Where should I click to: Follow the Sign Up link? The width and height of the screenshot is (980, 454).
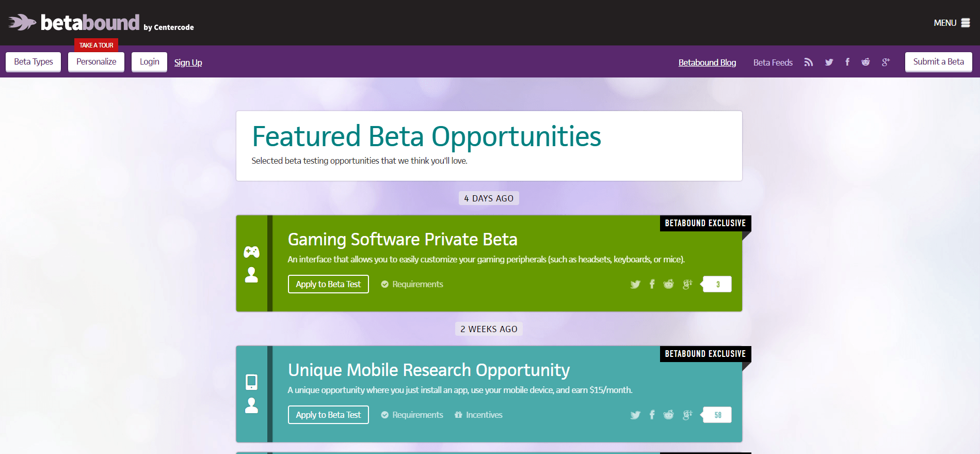tap(188, 62)
